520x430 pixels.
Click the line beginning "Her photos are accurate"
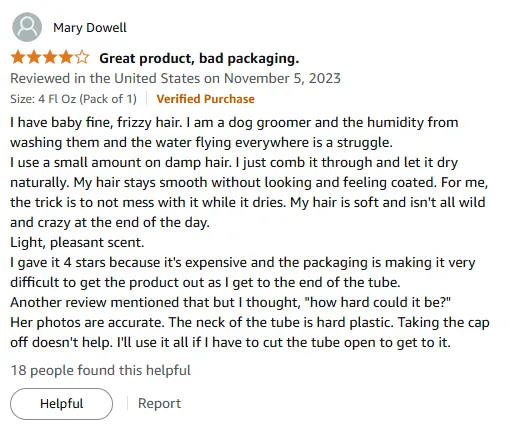[250, 322]
